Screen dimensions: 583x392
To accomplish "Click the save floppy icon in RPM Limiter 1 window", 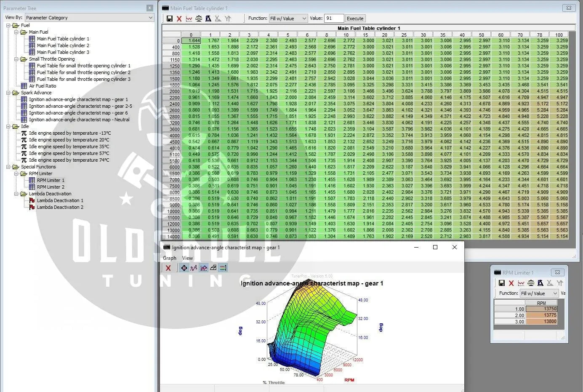I will 501,283.
